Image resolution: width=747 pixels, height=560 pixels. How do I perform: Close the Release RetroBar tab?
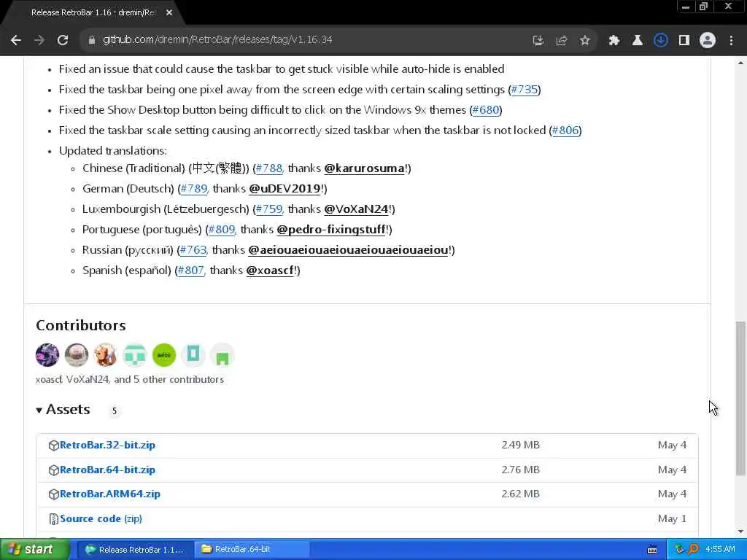tap(169, 13)
